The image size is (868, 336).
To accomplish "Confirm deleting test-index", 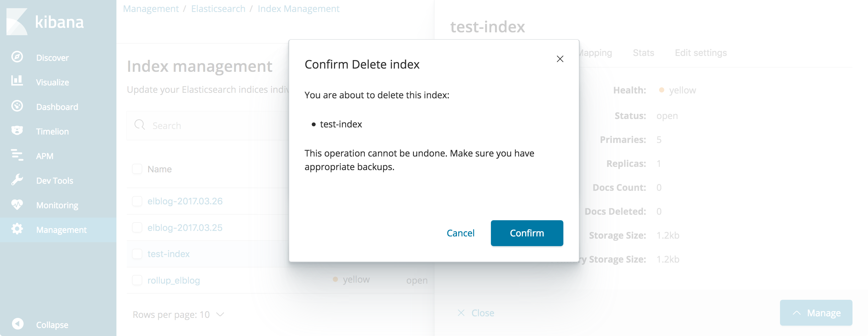I will (527, 233).
